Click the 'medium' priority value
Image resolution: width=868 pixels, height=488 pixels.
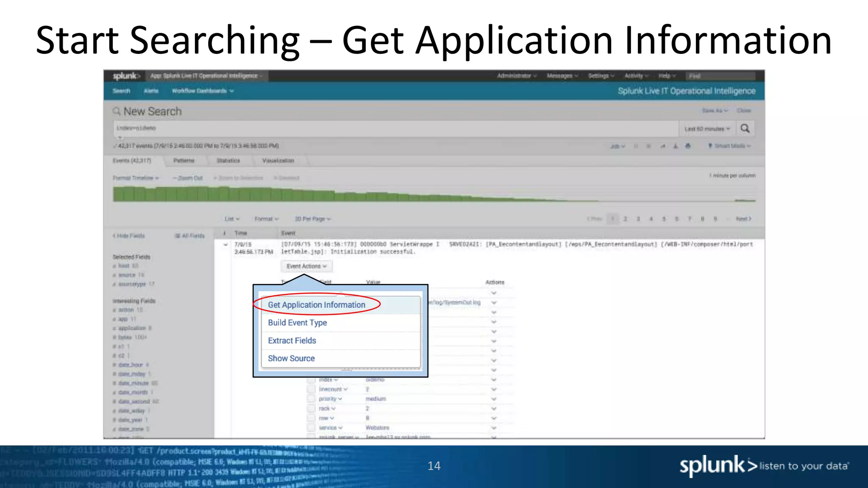click(x=376, y=399)
